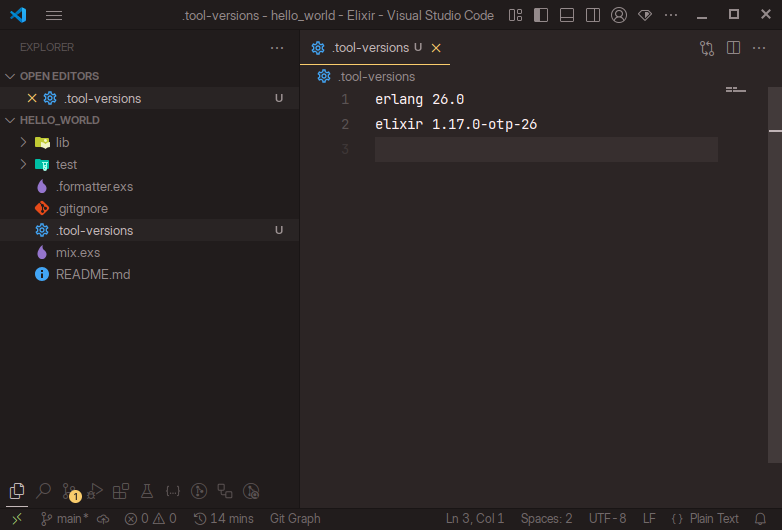Open the Extensions view
This screenshot has height=530, width=782.
coord(121,491)
